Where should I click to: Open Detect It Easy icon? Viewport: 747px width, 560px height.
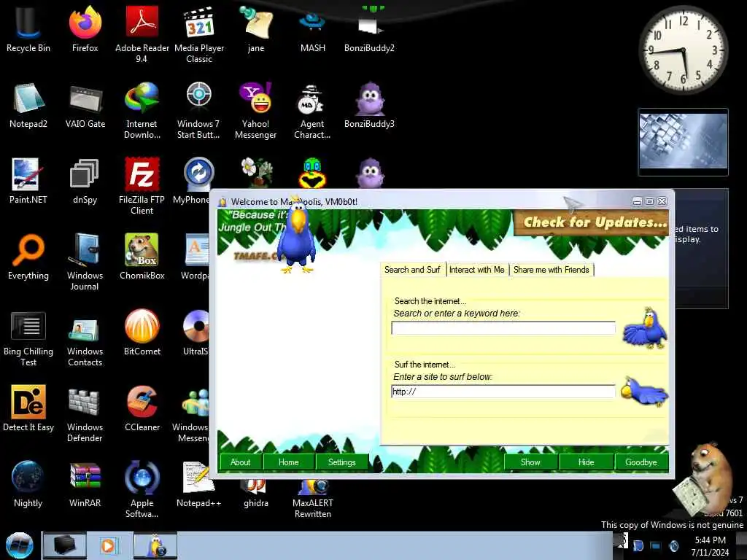(28, 408)
